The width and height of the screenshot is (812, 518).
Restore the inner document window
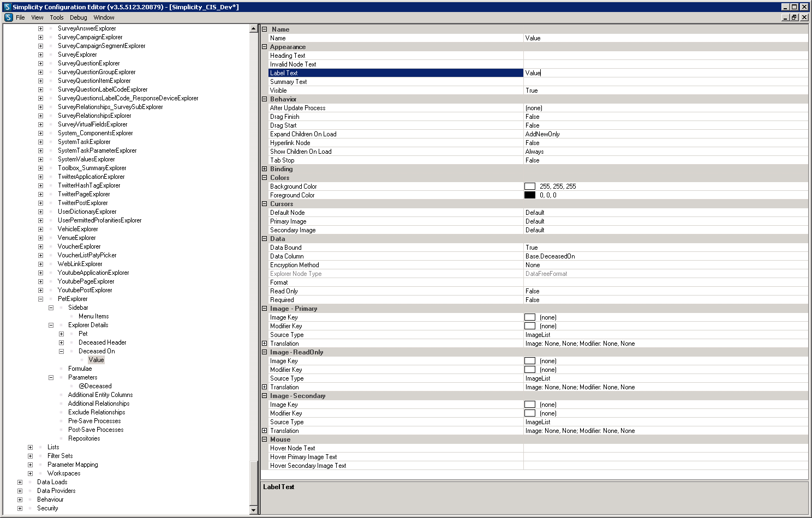coord(795,17)
